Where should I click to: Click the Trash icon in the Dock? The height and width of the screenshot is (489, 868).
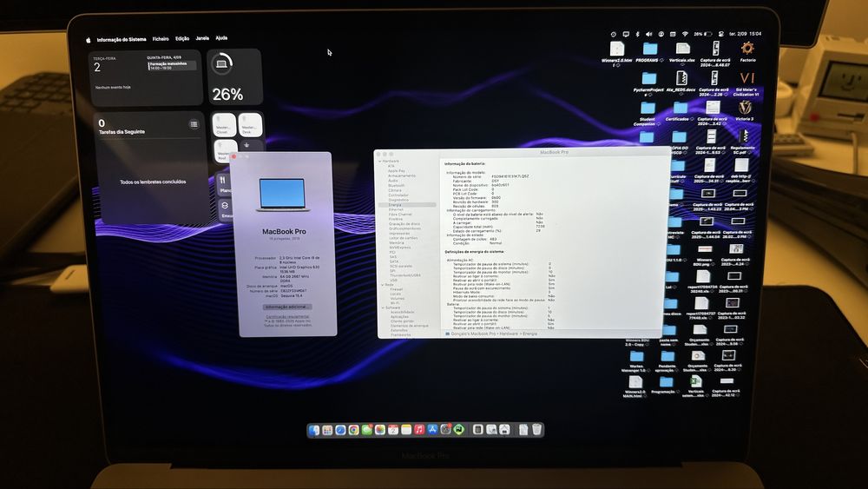point(537,429)
